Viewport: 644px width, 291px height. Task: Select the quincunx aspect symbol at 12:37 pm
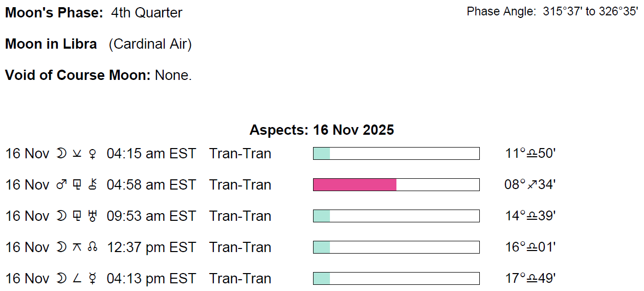tap(77, 247)
